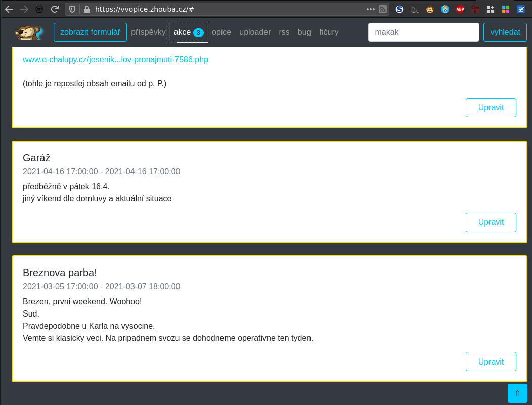Toggle the form with zobrazit formulář
This screenshot has width=532, height=405.
click(x=90, y=32)
